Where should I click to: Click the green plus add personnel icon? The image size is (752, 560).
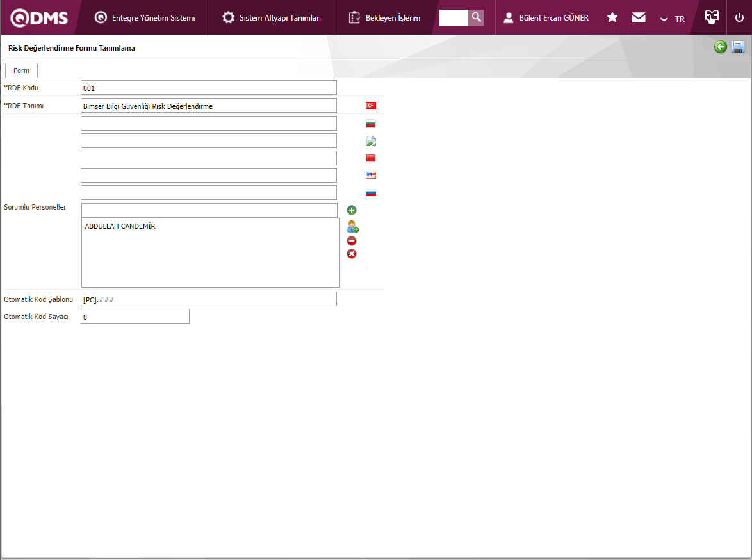click(352, 210)
